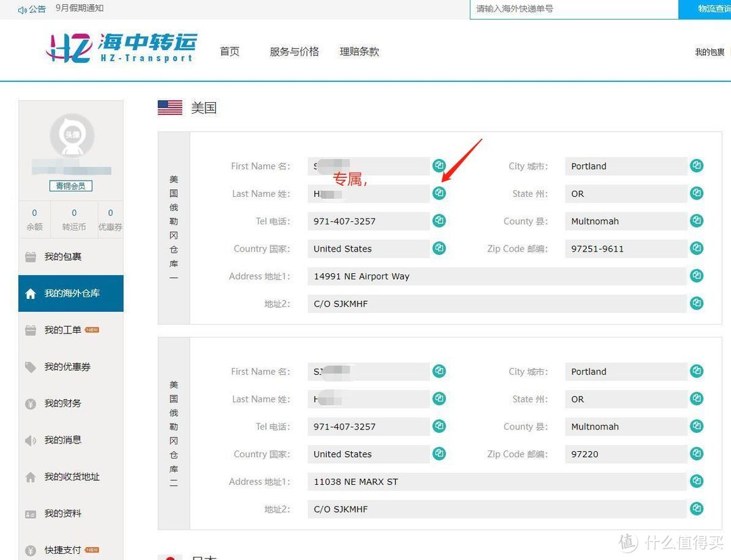Open the 首页 menu item
The image size is (731, 560).
coord(229,51)
